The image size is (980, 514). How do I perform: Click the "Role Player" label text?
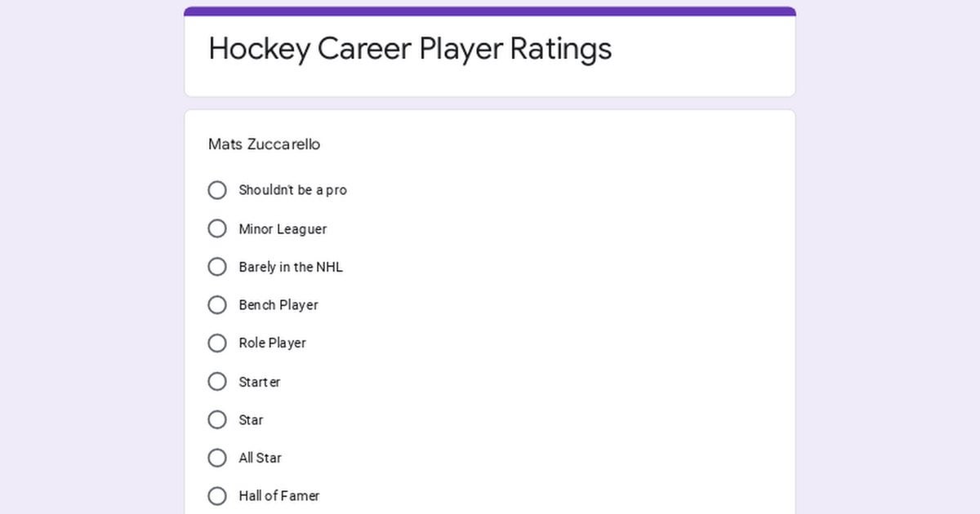pyautogui.click(x=272, y=343)
